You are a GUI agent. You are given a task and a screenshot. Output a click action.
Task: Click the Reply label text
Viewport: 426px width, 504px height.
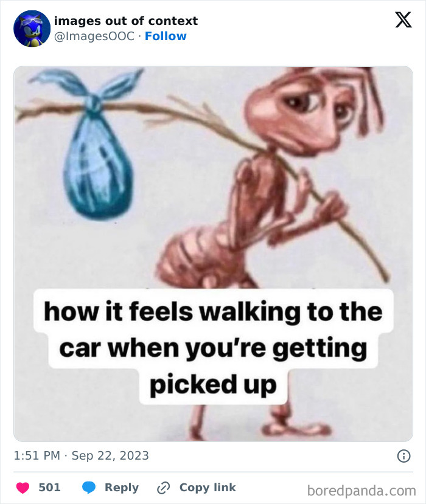122,487
